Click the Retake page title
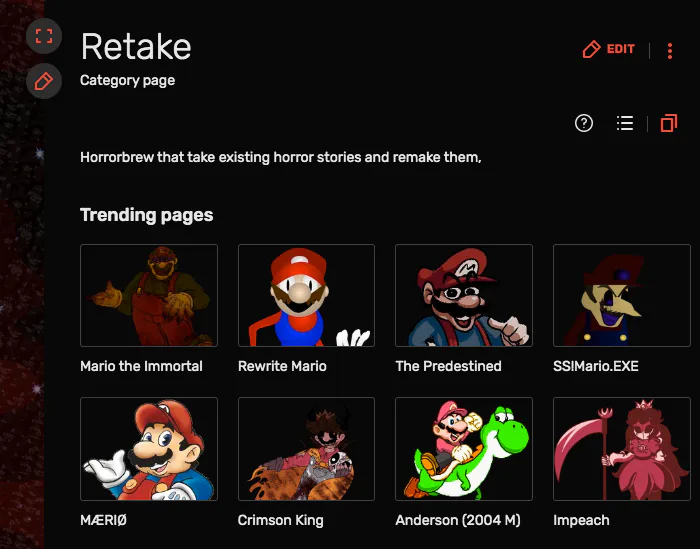 coord(136,47)
